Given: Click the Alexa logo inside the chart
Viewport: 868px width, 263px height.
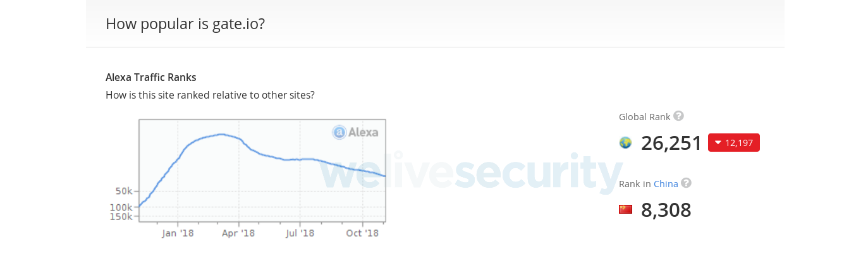Looking at the screenshot, I should (x=355, y=132).
